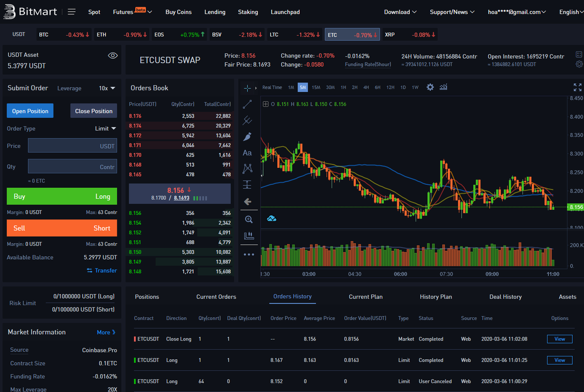Open chart settings gear icon
Viewport: 584px width, 392px height.
click(x=430, y=87)
